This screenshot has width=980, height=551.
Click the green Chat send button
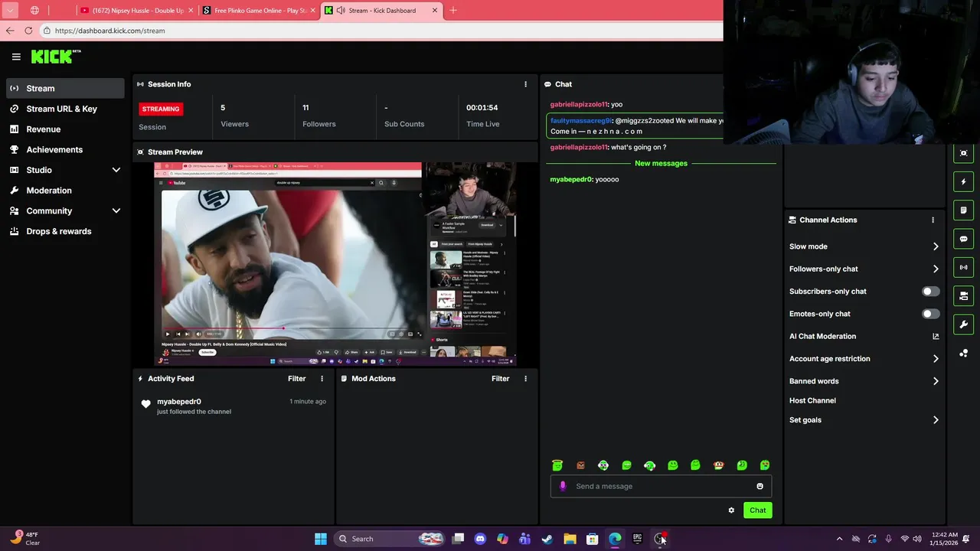pyautogui.click(x=758, y=510)
